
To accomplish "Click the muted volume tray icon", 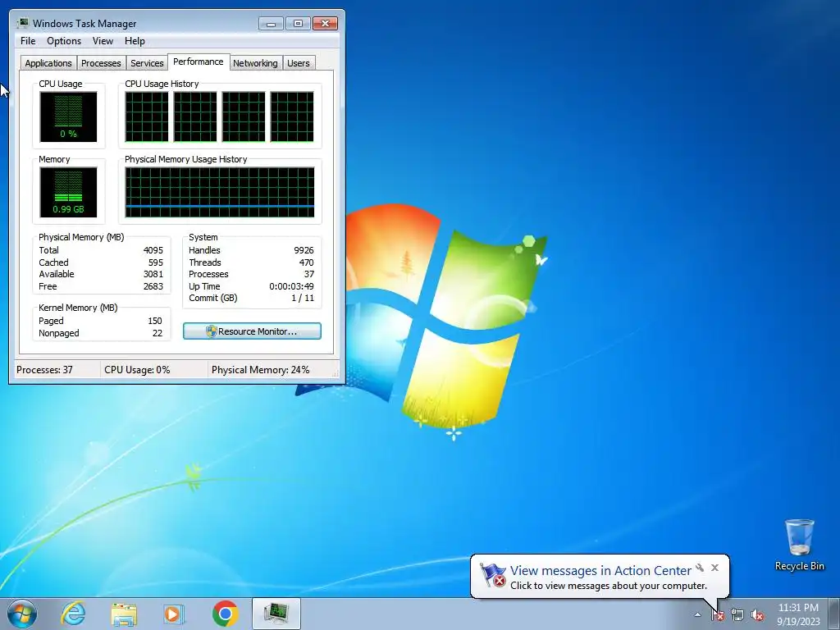I will coord(757,615).
